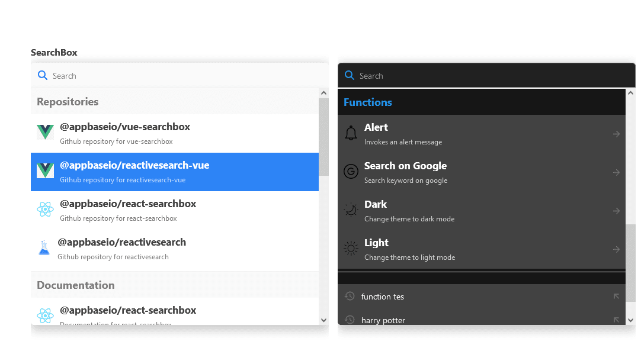The height and width of the screenshot is (364, 641).
Task: Switch theme back using the Light option
Action: coord(415,248)
